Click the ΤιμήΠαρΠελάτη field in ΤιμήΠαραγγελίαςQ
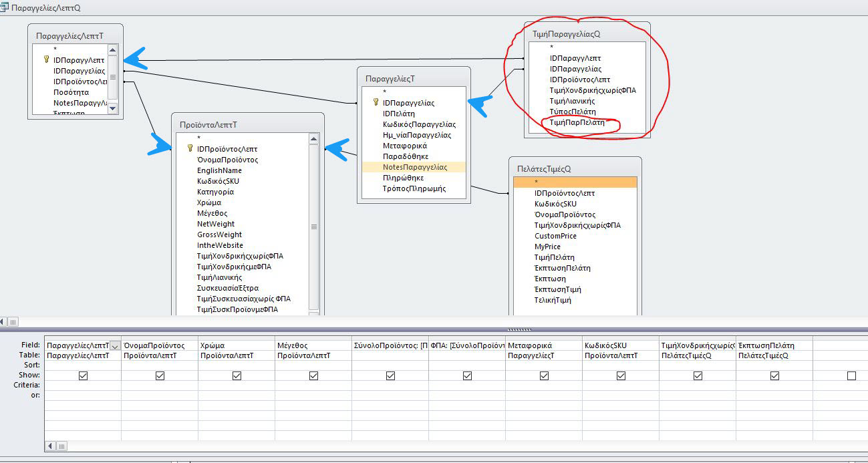The image size is (868, 463). (577, 123)
